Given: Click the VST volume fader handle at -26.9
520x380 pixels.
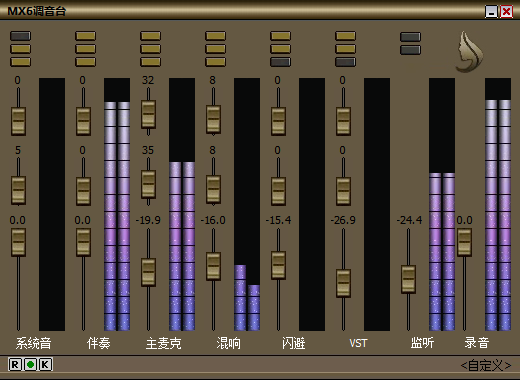Looking at the screenshot, I should (343, 283).
